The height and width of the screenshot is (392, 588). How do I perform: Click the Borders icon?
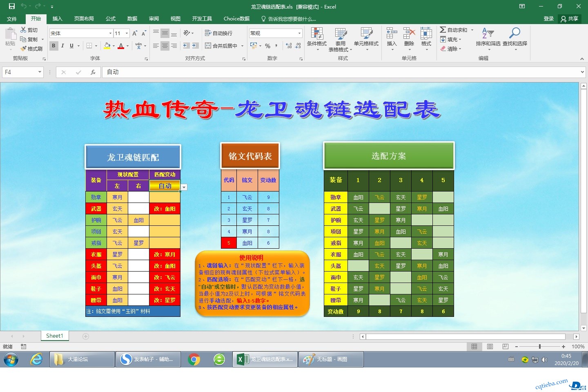tap(89, 46)
